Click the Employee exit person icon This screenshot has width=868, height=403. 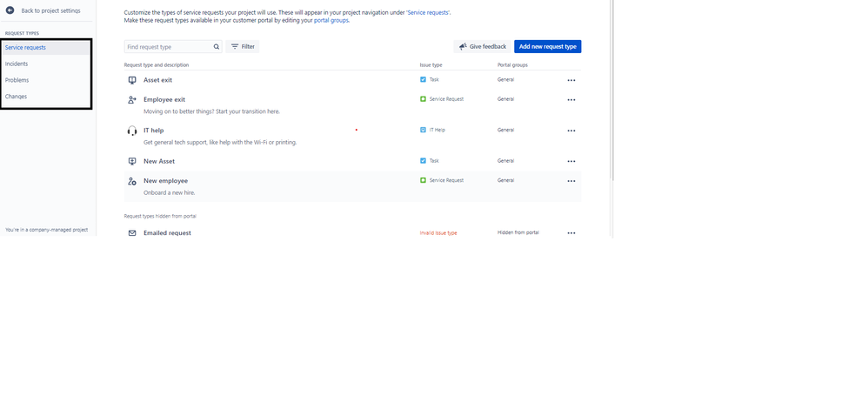tap(131, 100)
